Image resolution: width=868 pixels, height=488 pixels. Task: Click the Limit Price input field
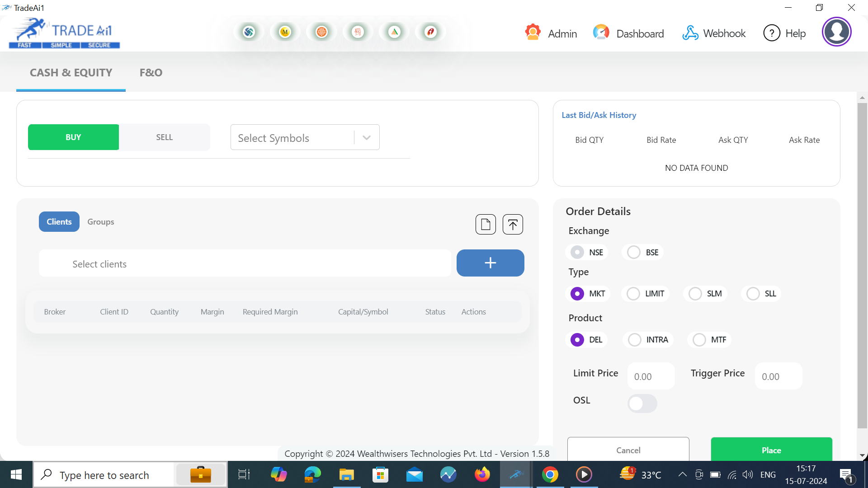[x=651, y=376]
